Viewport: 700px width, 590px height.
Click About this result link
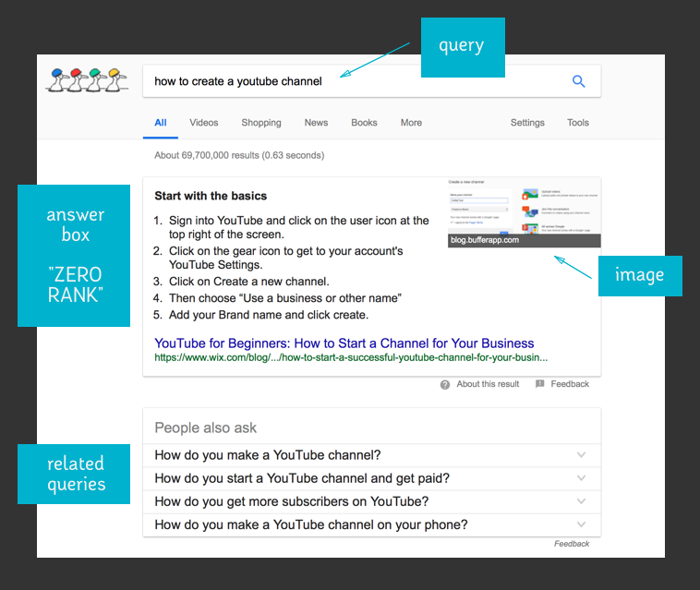(x=488, y=384)
